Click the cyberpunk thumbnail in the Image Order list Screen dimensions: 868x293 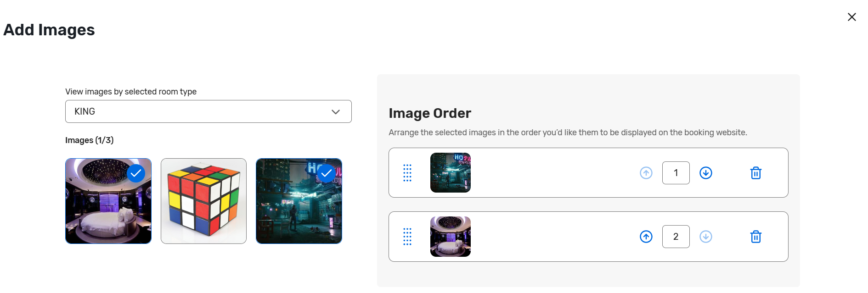point(450,173)
